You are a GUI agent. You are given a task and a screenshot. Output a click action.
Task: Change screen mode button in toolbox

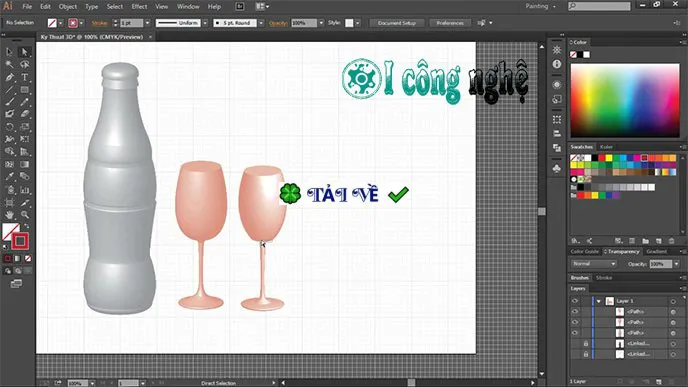click(x=16, y=284)
